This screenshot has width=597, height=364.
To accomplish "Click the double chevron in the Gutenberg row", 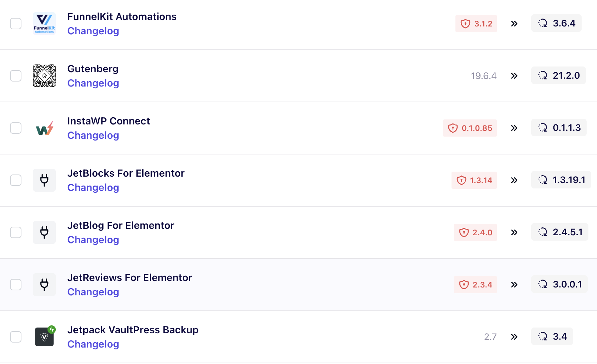I will [514, 76].
